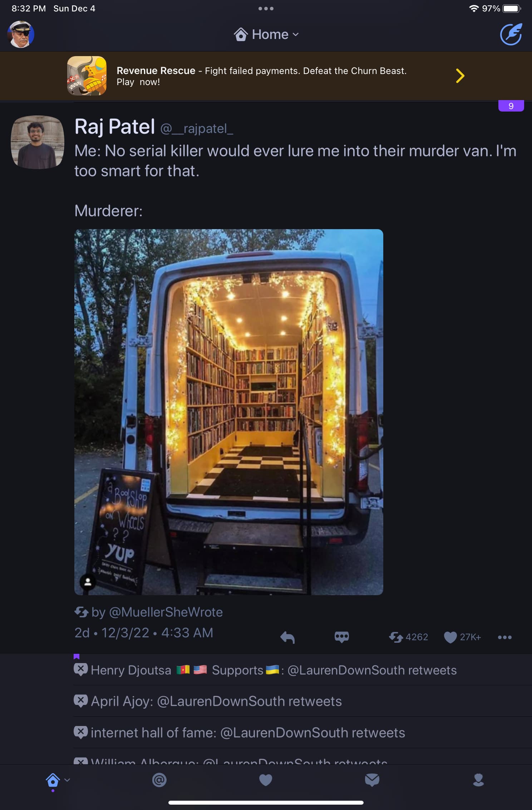Tap the unread count badge showing 9
This screenshot has height=810, width=532.
(x=511, y=106)
